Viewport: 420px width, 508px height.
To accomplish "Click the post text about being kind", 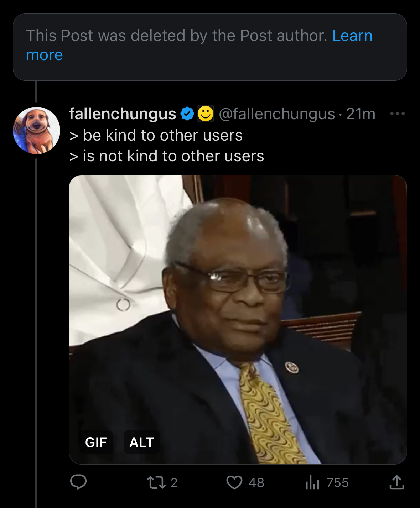I will (x=166, y=146).
